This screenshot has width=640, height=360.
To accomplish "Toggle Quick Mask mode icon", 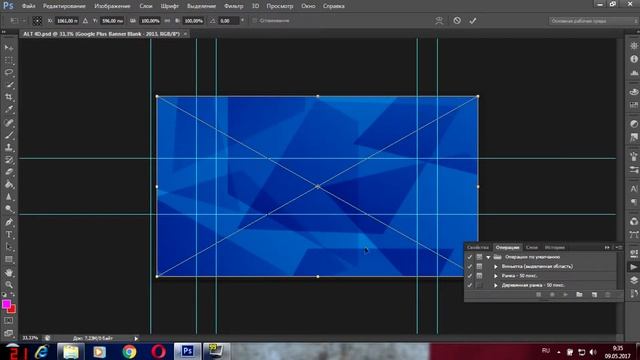I will point(9,321).
